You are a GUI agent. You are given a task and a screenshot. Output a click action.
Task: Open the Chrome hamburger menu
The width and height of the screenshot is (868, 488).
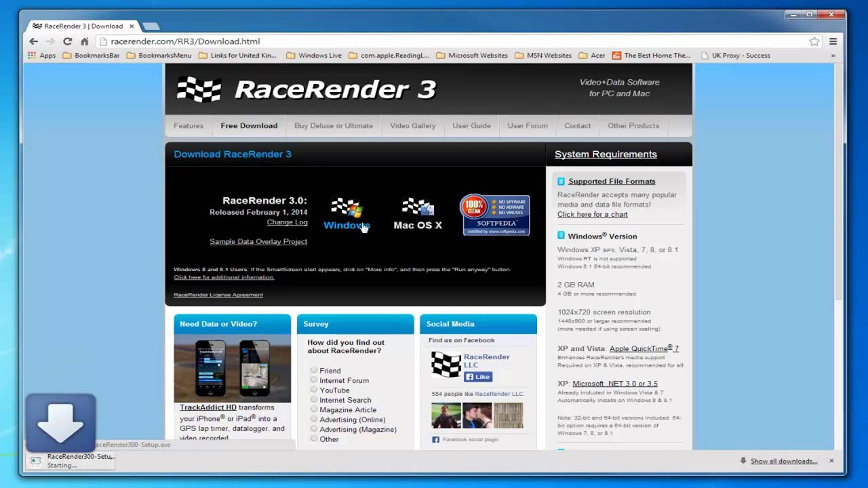[833, 41]
